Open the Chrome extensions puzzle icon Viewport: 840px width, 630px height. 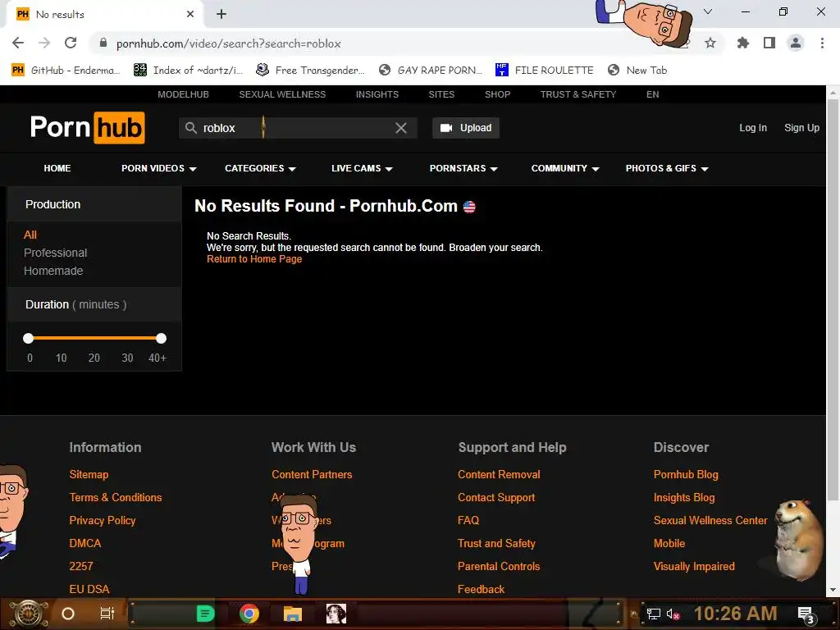(742, 43)
